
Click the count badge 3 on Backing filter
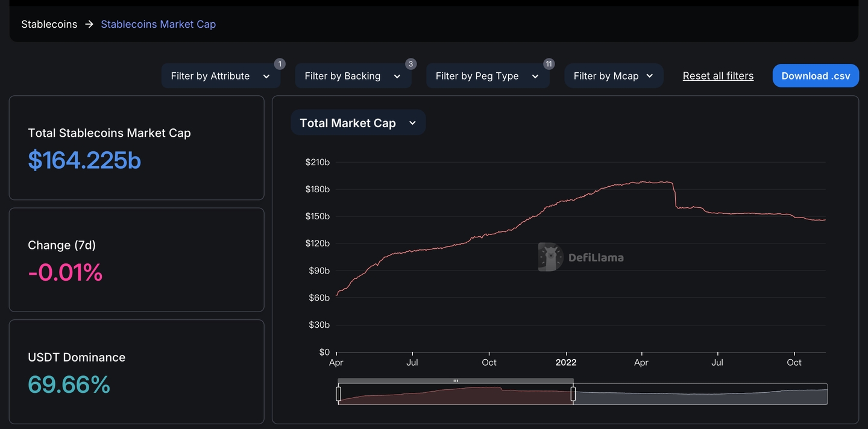click(x=410, y=64)
